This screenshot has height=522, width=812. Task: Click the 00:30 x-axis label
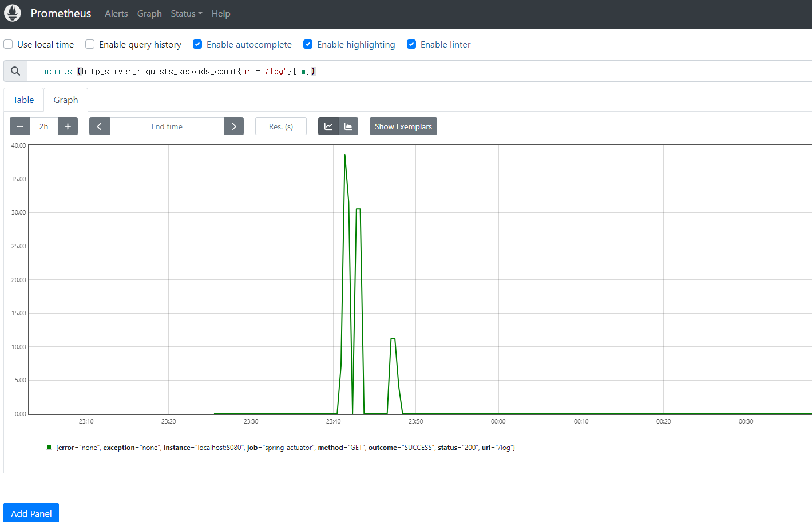click(x=746, y=421)
